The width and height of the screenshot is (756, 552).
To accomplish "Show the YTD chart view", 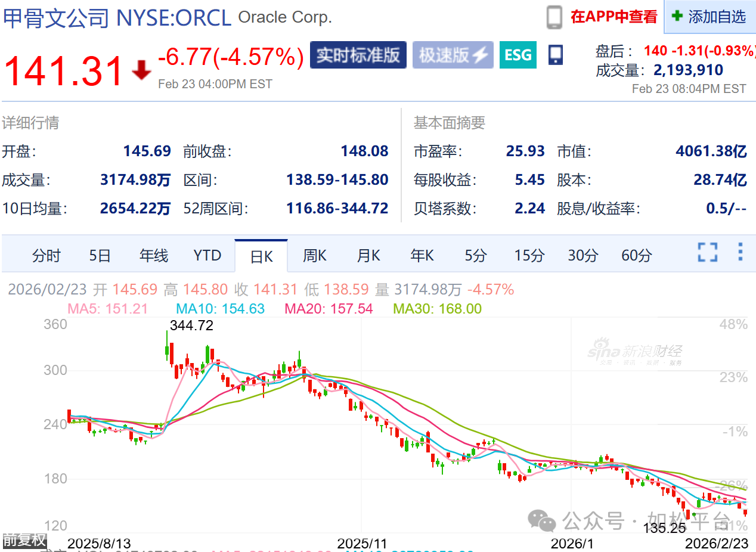I will click(207, 256).
